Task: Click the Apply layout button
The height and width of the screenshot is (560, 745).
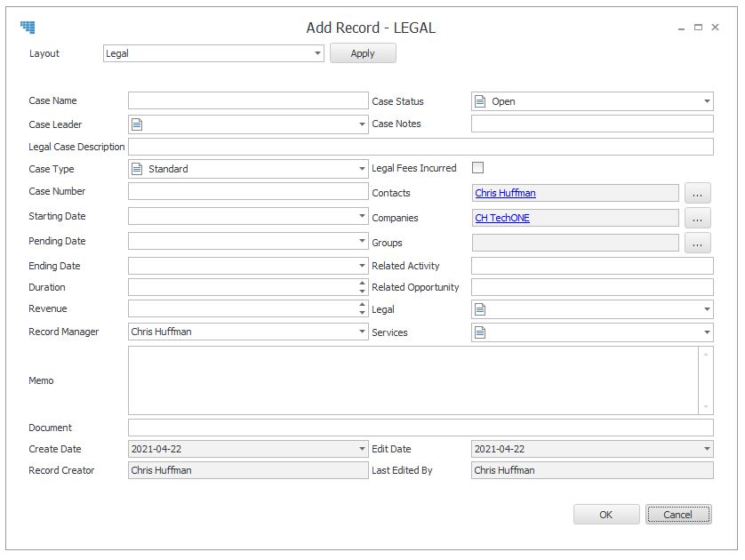Action: [363, 53]
